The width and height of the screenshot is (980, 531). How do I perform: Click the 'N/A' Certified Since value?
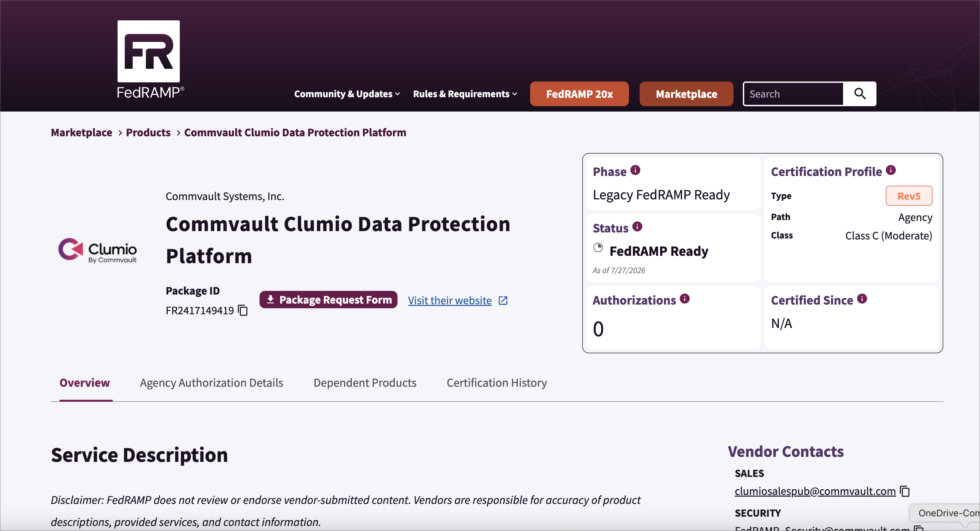click(x=781, y=323)
